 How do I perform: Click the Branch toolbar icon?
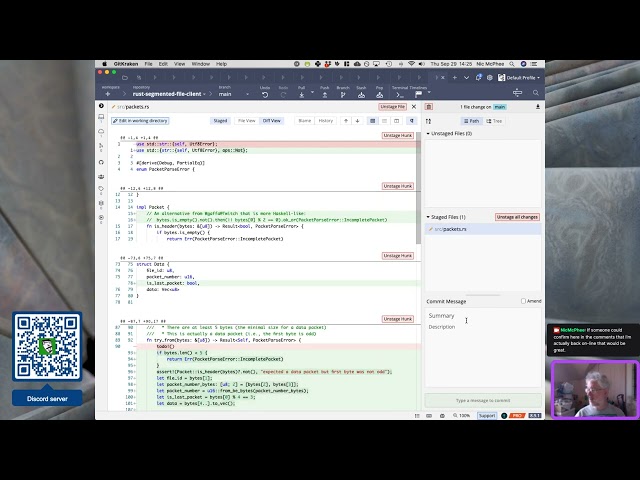click(x=343, y=95)
